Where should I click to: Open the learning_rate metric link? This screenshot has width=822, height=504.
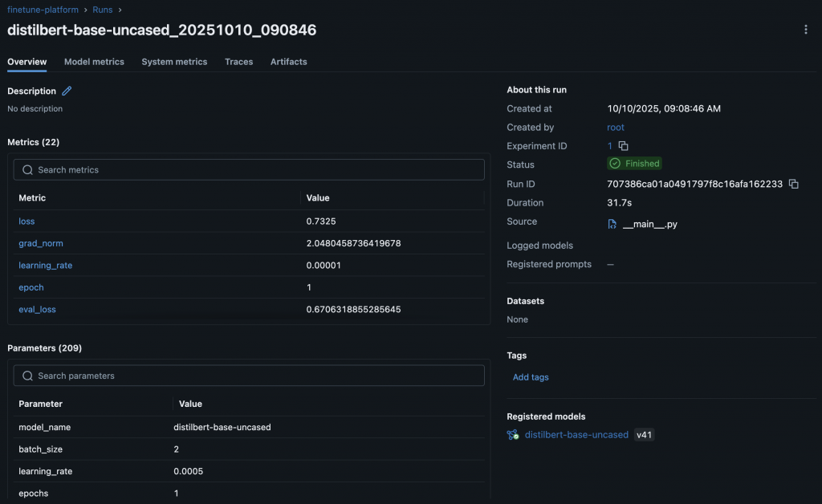[x=46, y=265]
